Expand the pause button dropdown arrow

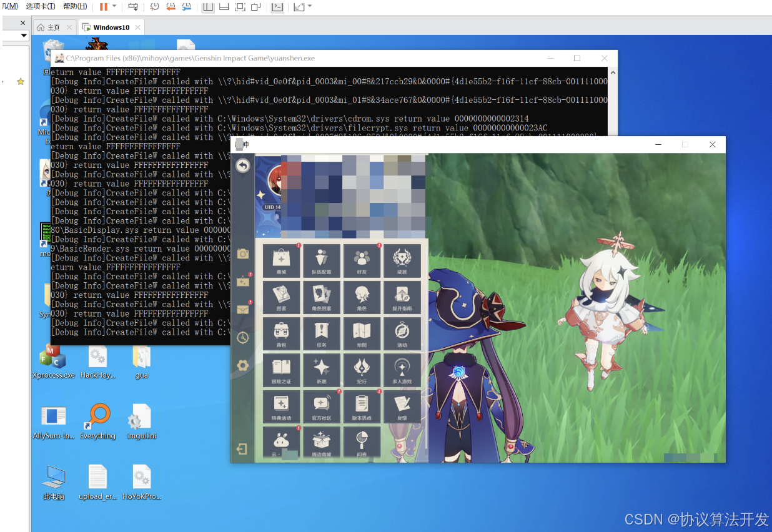pos(114,7)
